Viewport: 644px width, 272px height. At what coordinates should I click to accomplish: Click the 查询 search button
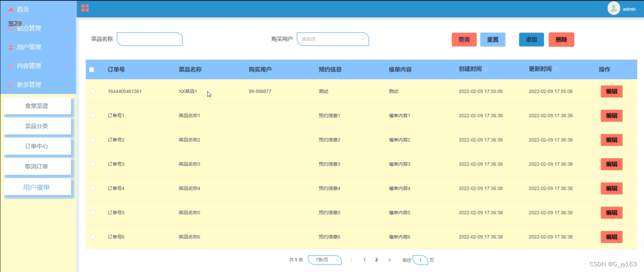pos(464,39)
